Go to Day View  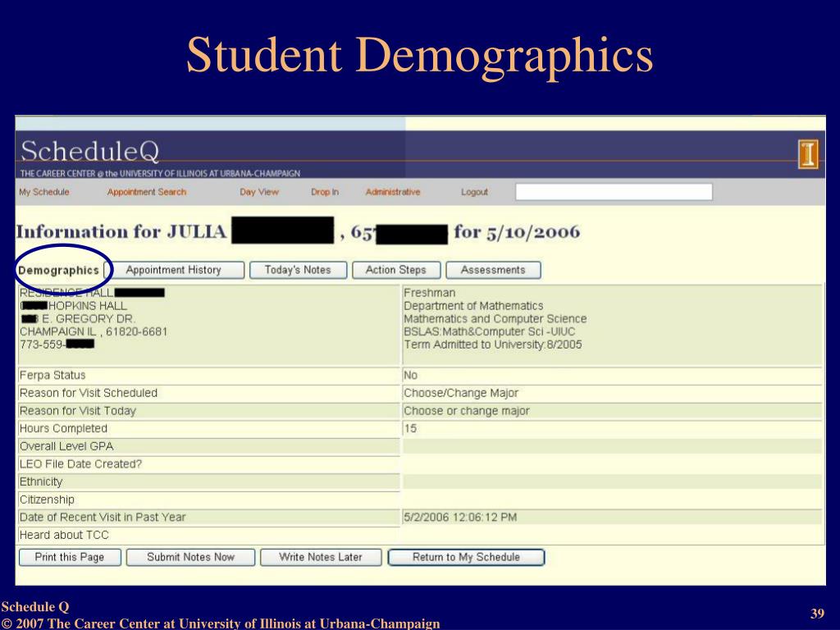[259, 192]
